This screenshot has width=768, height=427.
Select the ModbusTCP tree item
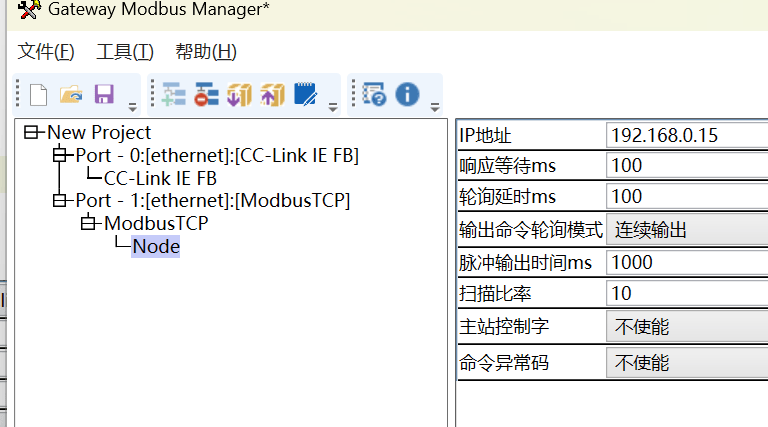(x=156, y=223)
